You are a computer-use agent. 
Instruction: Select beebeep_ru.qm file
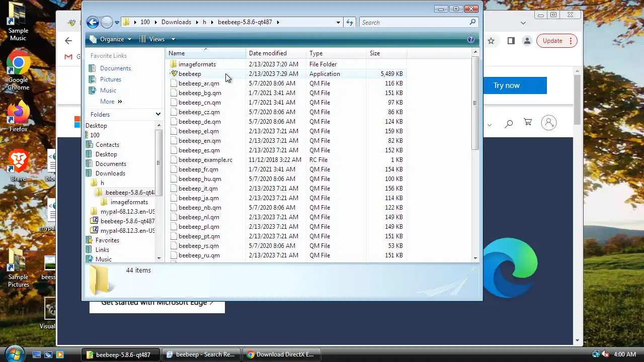tap(199, 255)
